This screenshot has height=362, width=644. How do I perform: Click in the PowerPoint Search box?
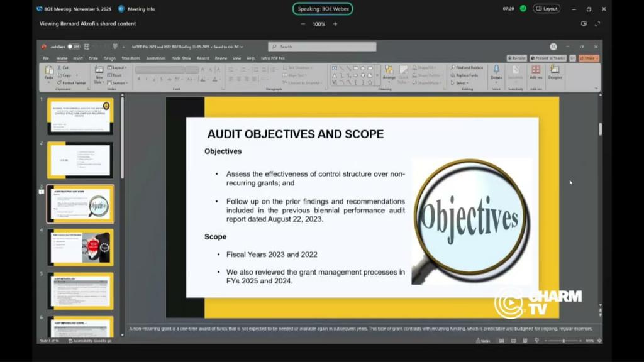pyautogui.click(x=322, y=47)
